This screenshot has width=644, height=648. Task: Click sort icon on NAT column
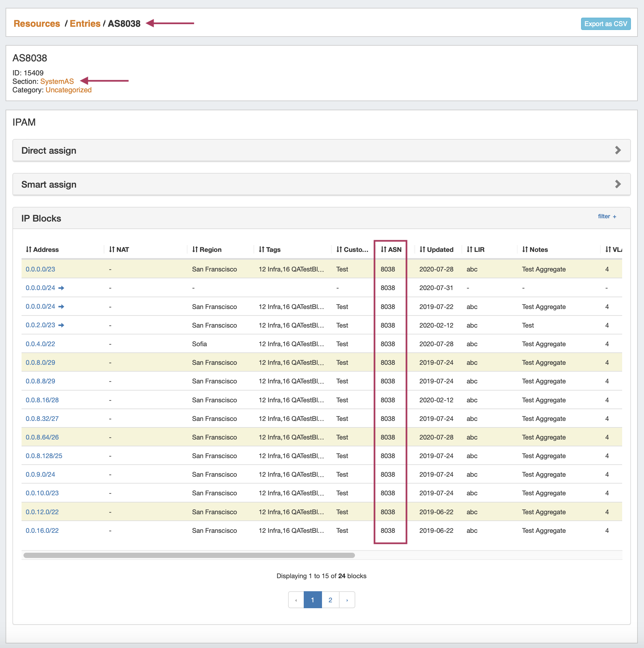coord(112,250)
